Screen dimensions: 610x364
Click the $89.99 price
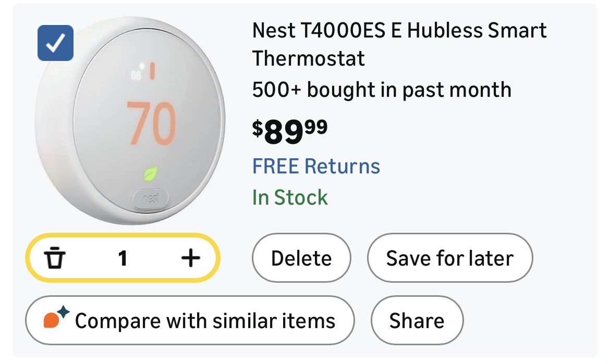pyautogui.click(x=290, y=131)
